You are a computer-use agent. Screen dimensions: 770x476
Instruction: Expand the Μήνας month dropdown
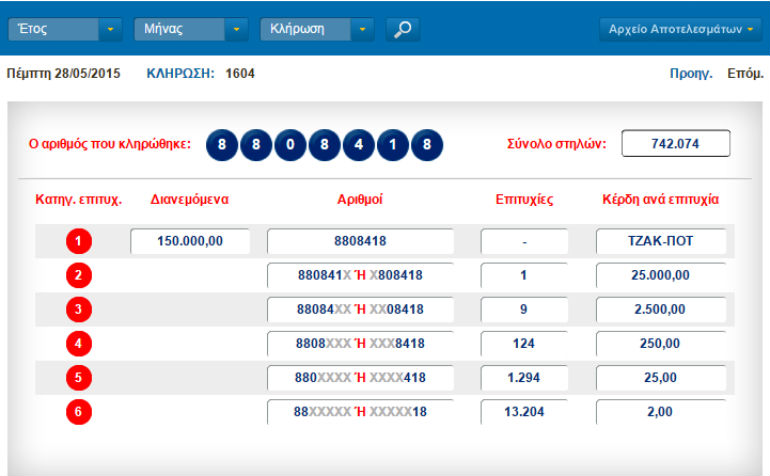tap(190, 29)
